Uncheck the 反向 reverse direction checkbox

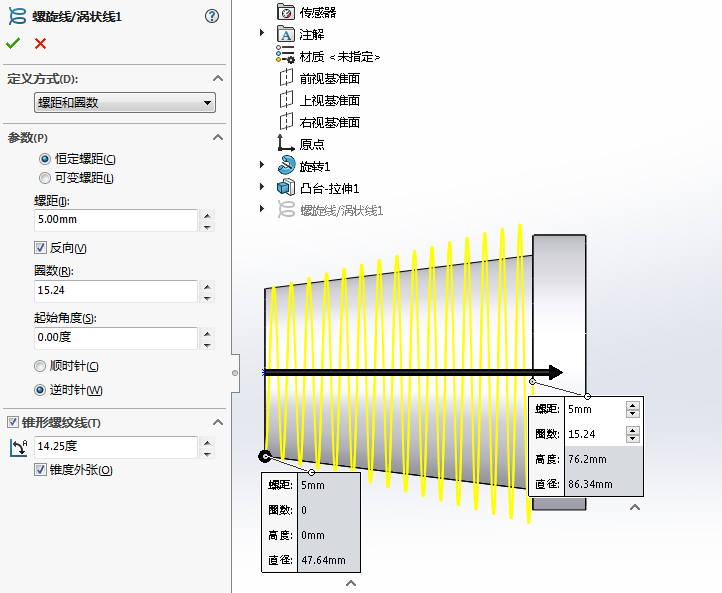(x=41, y=248)
